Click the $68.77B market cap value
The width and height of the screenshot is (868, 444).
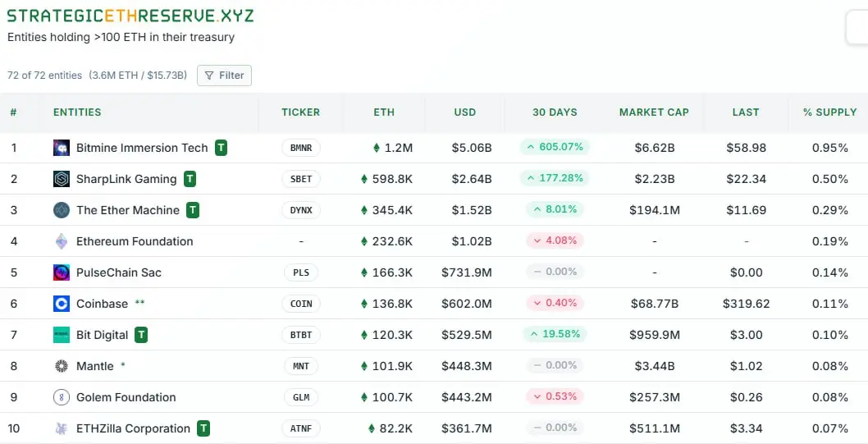[655, 304]
